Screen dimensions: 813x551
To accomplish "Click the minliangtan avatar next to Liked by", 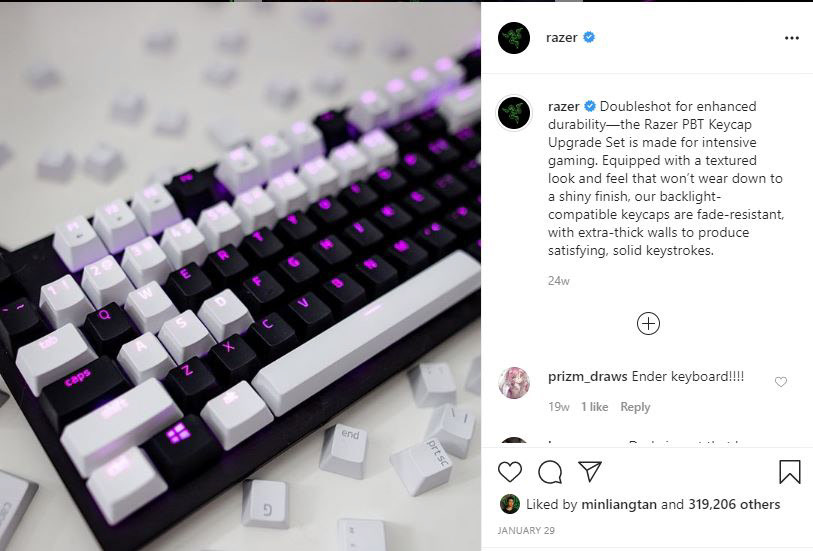I will click(510, 504).
